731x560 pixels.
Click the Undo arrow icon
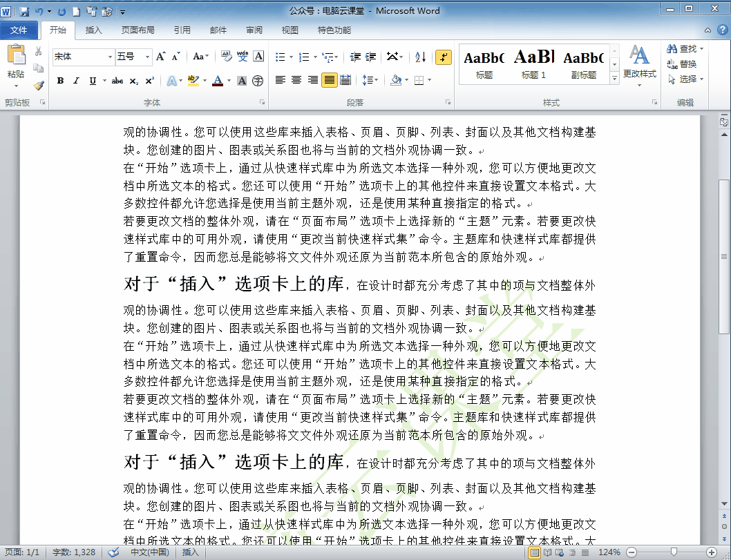pos(39,11)
